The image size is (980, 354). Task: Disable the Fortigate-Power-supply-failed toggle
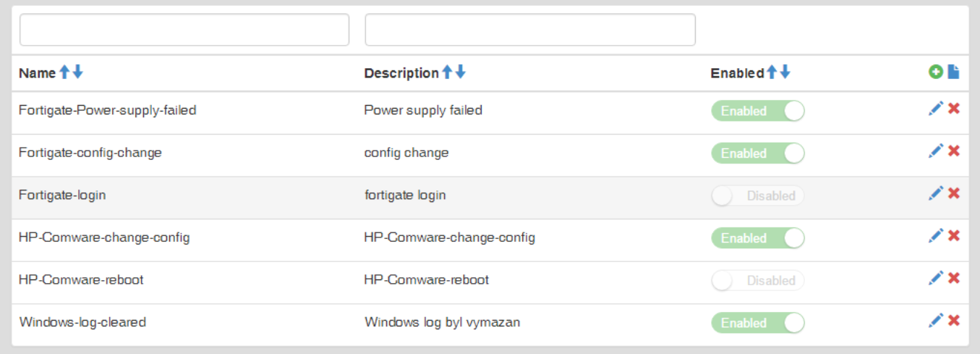[x=757, y=111]
